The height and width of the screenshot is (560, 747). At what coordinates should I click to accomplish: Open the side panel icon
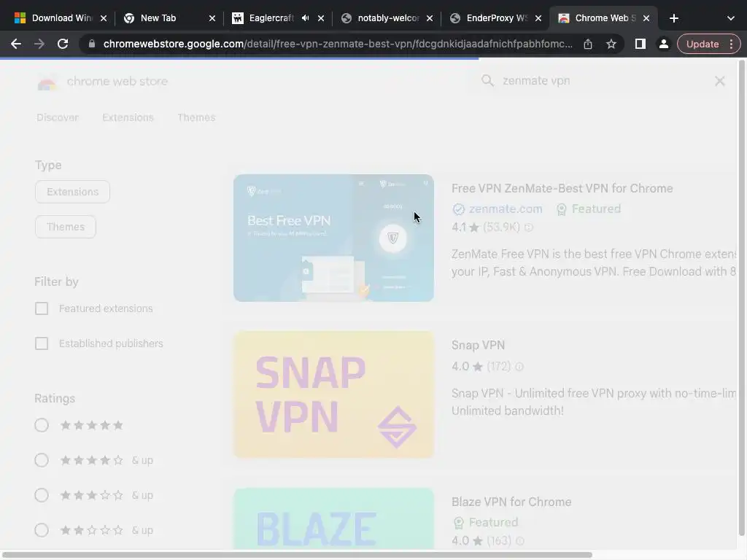640,44
